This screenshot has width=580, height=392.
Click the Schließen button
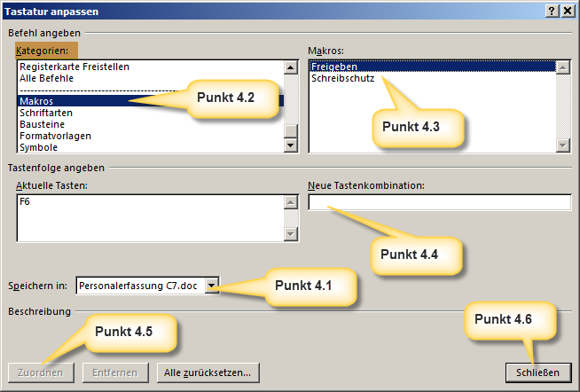coord(537,372)
